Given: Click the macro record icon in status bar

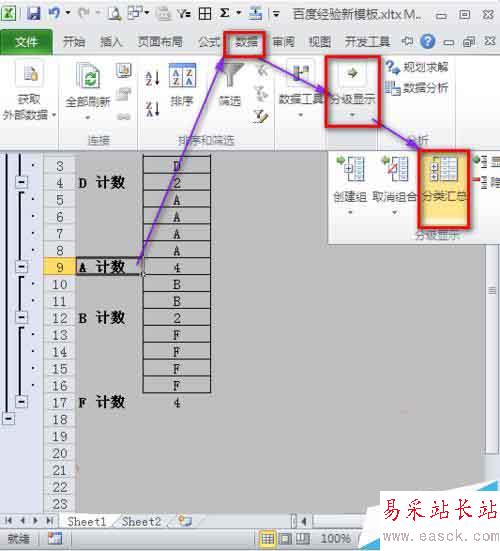Looking at the screenshot, I should (x=55, y=538).
